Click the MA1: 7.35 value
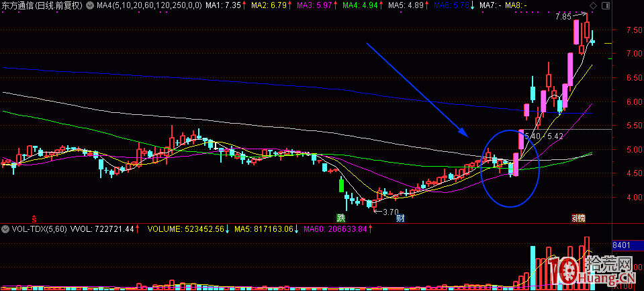The width and height of the screenshot is (644, 291). [x=223, y=6]
